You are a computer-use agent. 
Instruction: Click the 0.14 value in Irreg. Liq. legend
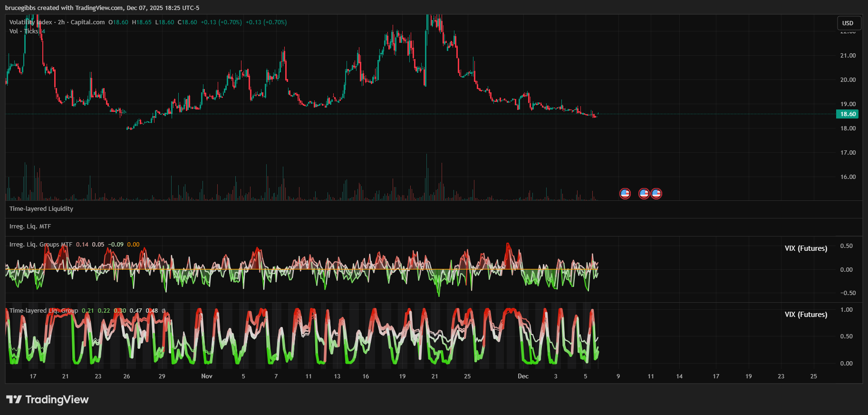point(82,245)
